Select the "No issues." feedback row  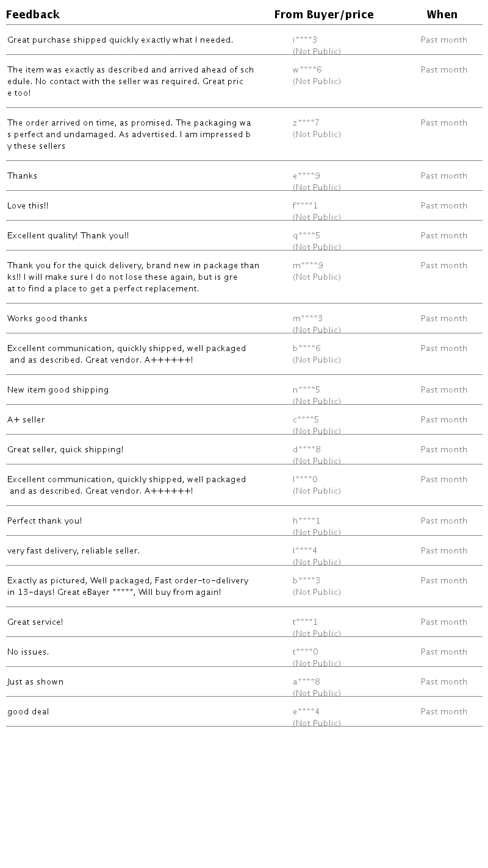(28, 652)
